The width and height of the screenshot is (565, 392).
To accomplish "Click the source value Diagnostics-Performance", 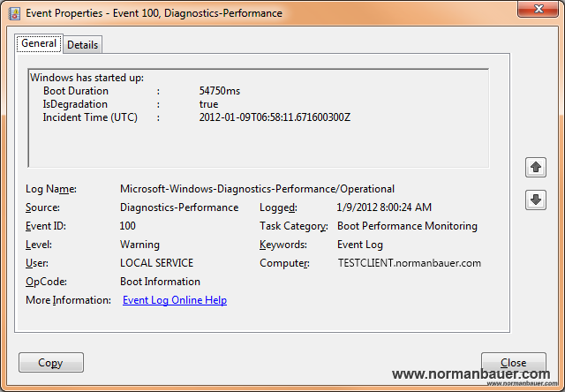I will (179, 207).
